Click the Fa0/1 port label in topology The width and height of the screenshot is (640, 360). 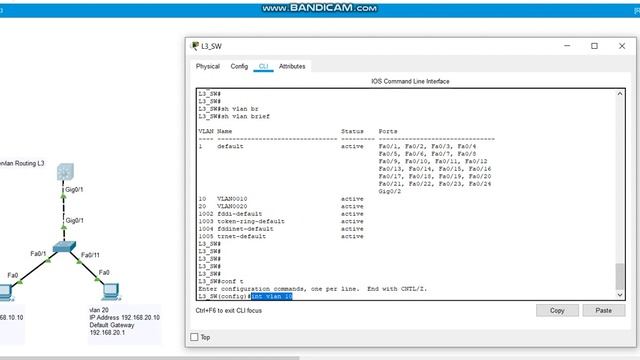point(38,254)
